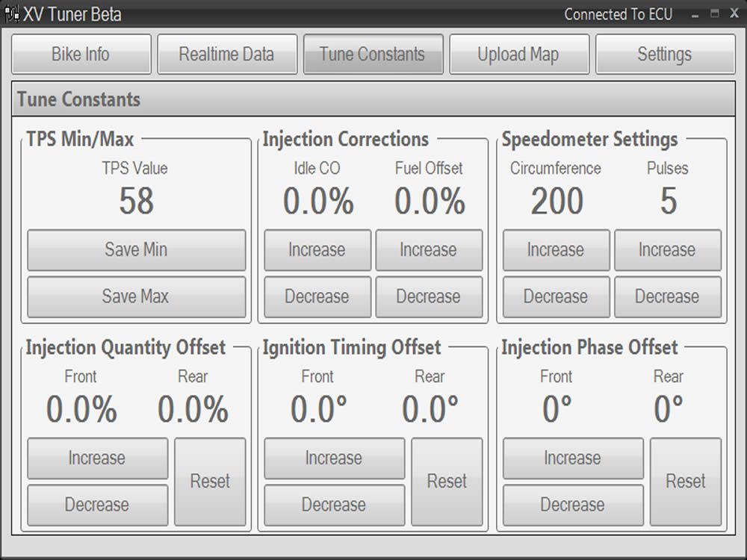Viewport: 747px width, 560px height.
Task: Decrease the Fuel Offset value
Action: pyautogui.click(x=429, y=296)
